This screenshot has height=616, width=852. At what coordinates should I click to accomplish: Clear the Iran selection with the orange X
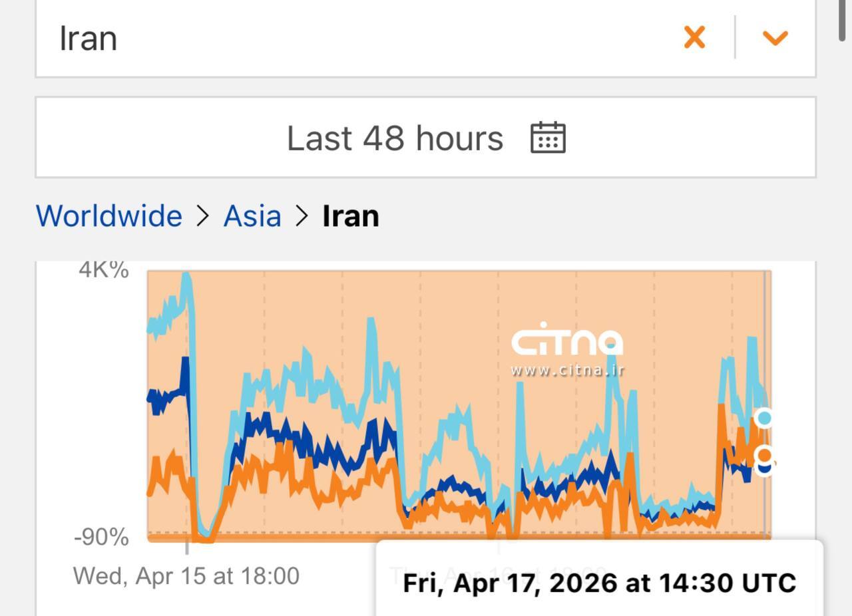[x=694, y=38]
